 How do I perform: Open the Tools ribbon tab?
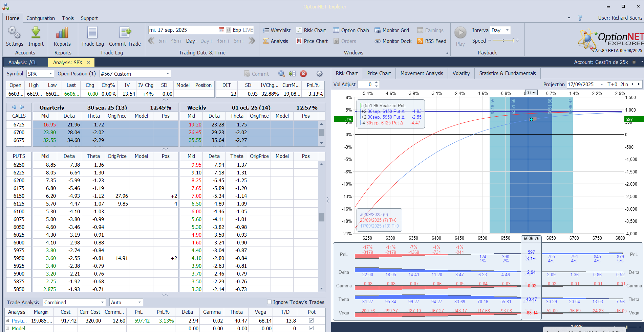coord(68,18)
